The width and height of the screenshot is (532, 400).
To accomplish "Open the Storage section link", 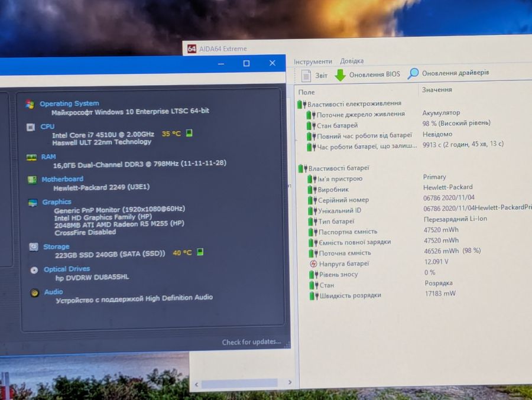I will pyautogui.click(x=56, y=246).
